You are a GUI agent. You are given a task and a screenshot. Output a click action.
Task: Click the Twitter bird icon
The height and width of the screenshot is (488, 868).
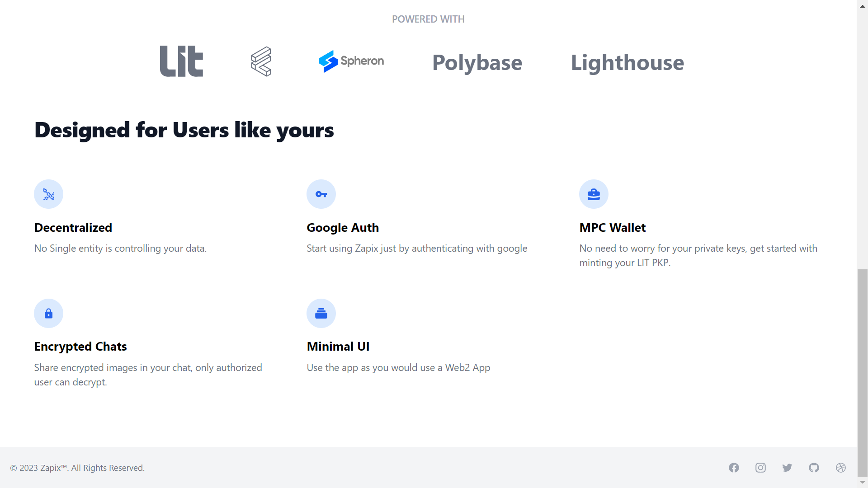point(787,468)
